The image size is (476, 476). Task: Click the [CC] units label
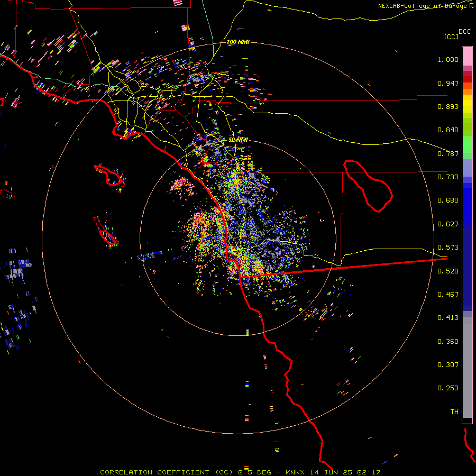(x=452, y=36)
